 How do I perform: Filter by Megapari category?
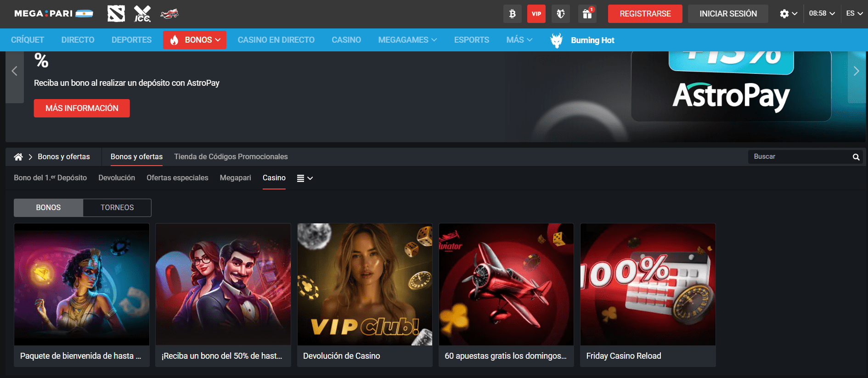point(235,178)
